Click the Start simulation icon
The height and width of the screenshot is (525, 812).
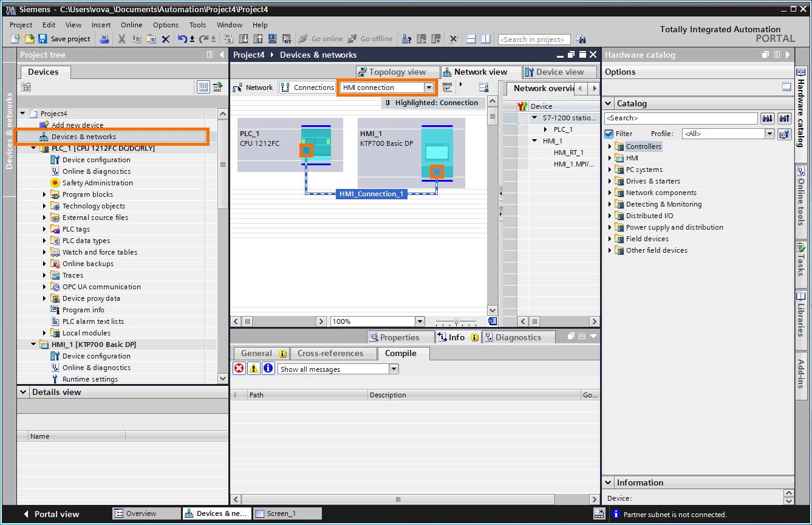272,39
